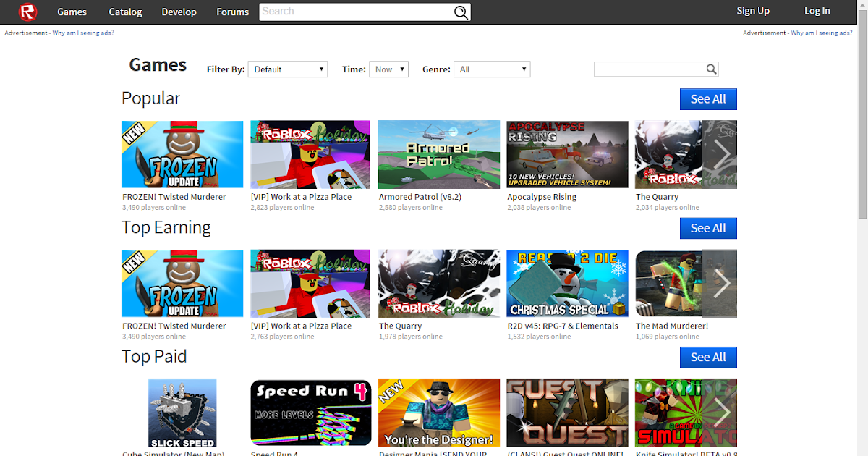Open the R2D Christmas Special thumbnail
This screenshot has height=456, width=868.
click(568, 284)
